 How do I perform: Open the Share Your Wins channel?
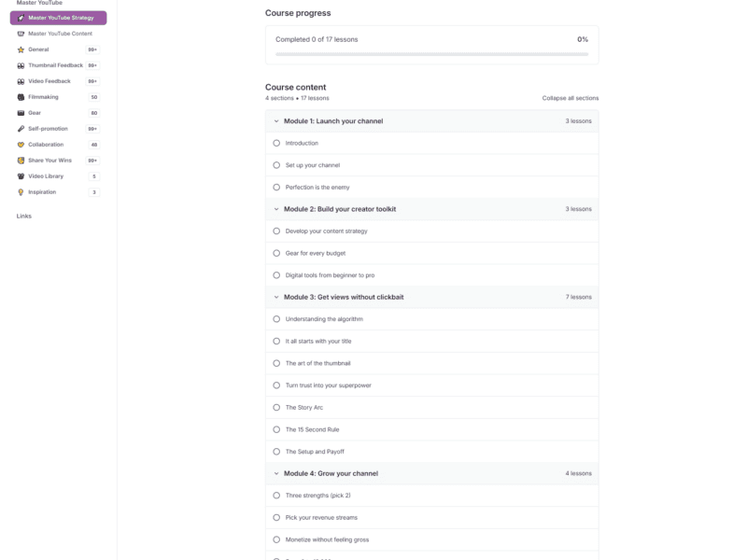tap(56, 160)
